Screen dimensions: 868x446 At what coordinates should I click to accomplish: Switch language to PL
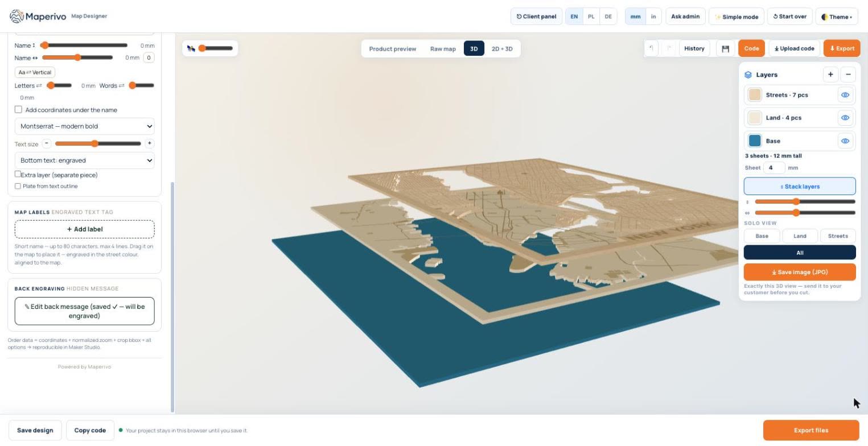click(x=591, y=16)
